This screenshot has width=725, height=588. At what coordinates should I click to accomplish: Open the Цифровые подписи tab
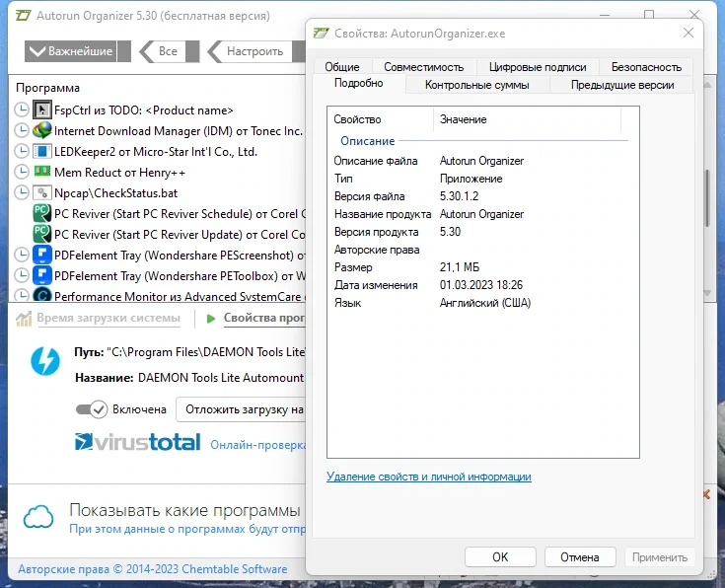pos(538,67)
